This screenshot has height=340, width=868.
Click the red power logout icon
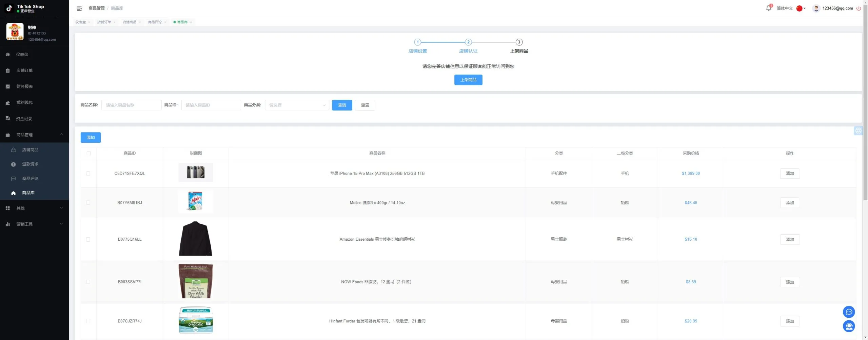pyautogui.click(x=859, y=8)
